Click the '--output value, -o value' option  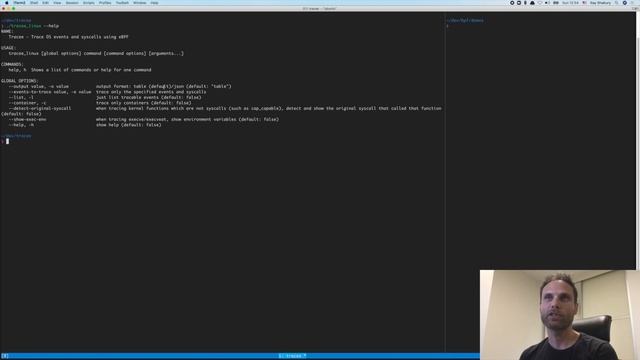point(39,87)
